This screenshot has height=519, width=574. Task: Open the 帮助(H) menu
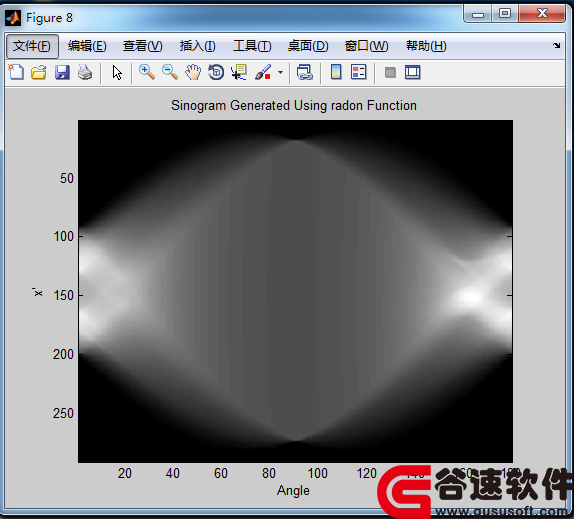426,46
